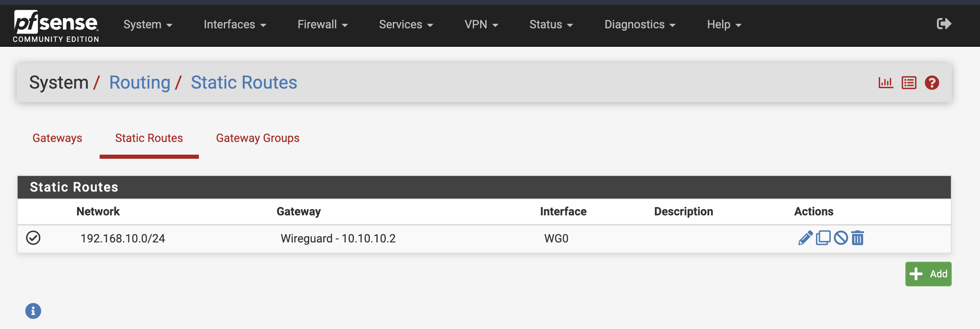Switch to the Gateway Groups tab
Viewport: 980px width, 329px height.
coord(258,138)
